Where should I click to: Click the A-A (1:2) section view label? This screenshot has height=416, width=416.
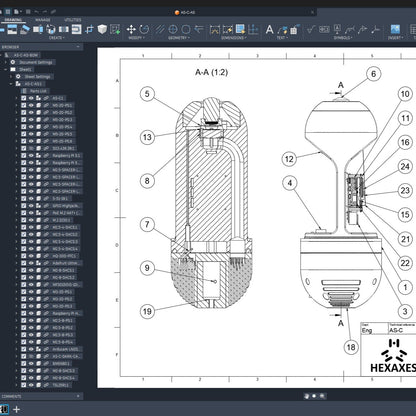[x=211, y=72]
